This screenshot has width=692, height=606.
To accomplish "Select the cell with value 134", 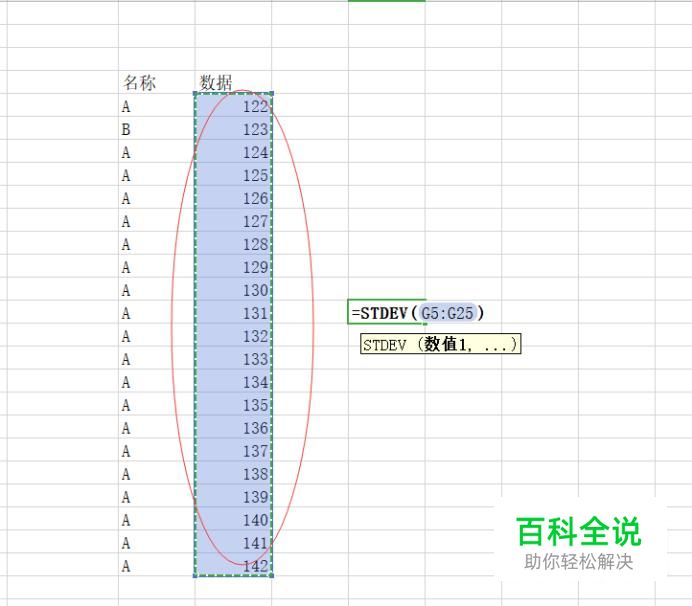I will click(x=233, y=381).
